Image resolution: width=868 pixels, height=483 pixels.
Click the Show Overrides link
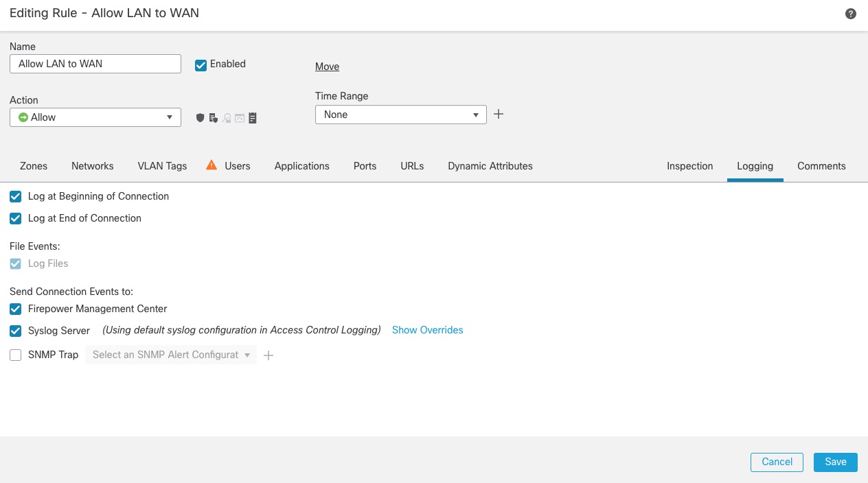(427, 330)
